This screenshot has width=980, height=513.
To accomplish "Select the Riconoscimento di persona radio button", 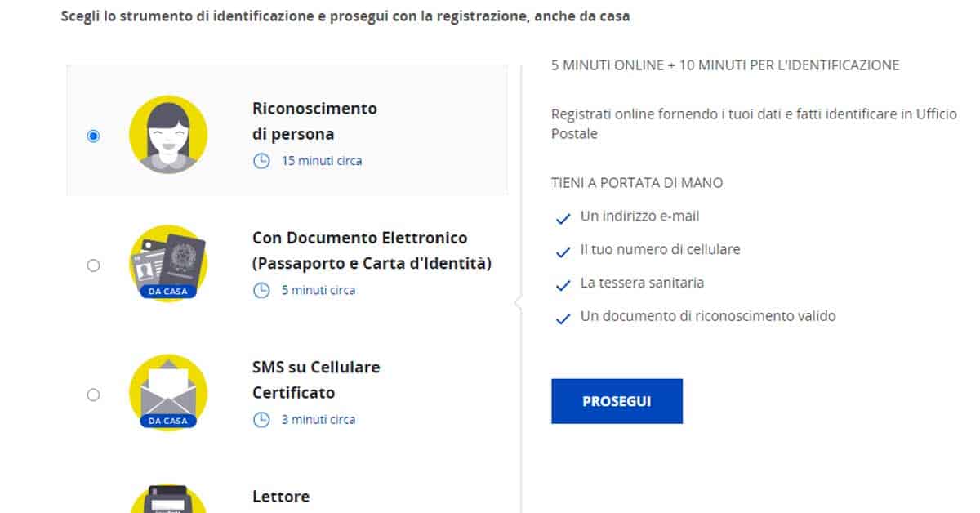I will coord(93,135).
